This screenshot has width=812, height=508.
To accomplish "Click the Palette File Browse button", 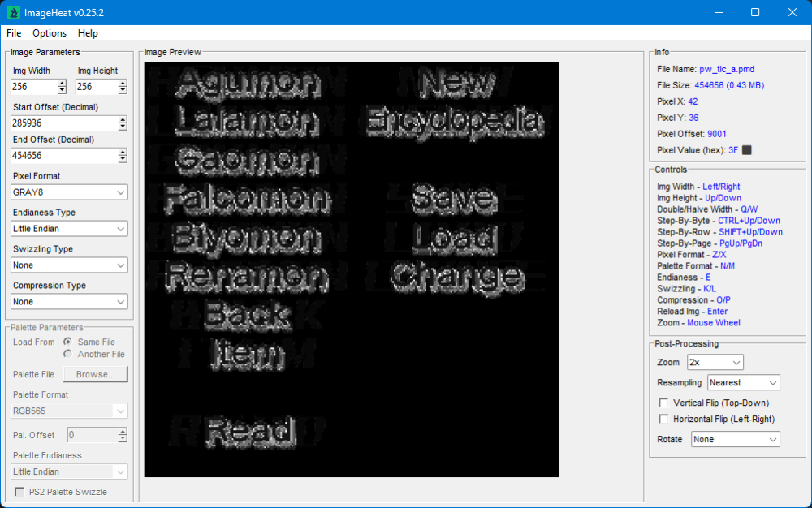I will (96, 374).
